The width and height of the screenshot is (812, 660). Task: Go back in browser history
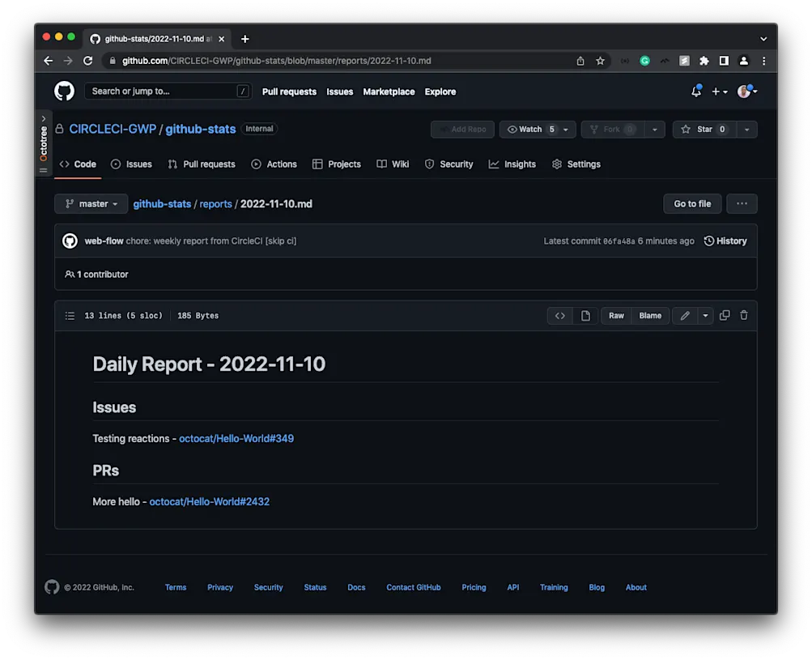click(x=48, y=61)
